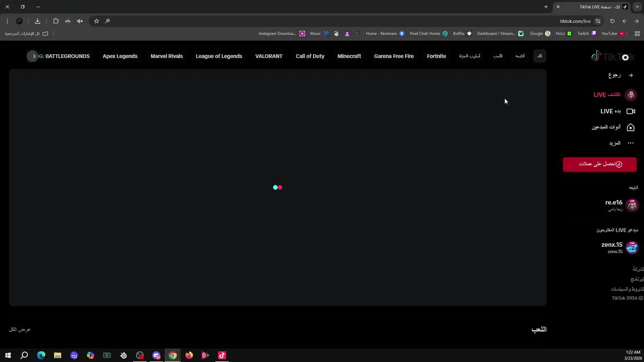The width and height of the screenshot is (644, 362).
Task: Open the Twitch bookmark
Action: pyautogui.click(x=587, y=34)
